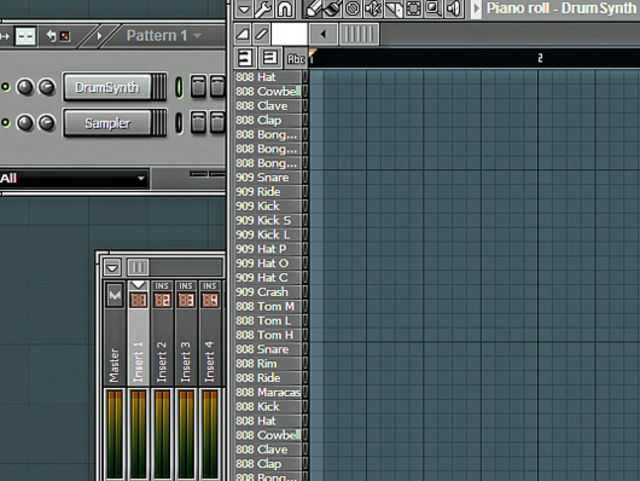
Task: Select the Zoom magnifier tool
Action: click(x=433, y=9)
